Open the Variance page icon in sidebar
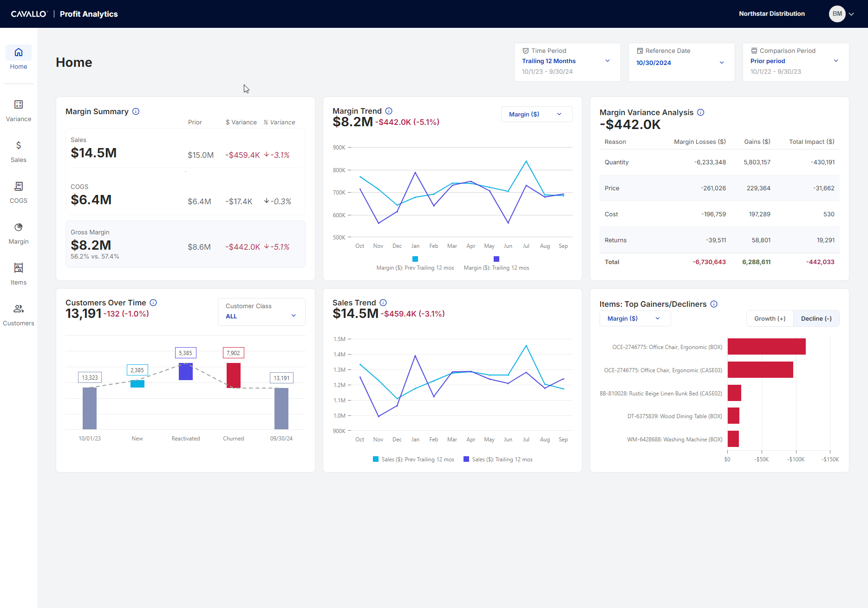Screen dimensions: 868x608 coord(19,105)
